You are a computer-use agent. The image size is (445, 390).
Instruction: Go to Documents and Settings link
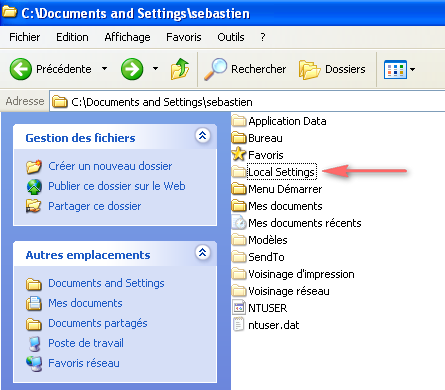[106, 283]
